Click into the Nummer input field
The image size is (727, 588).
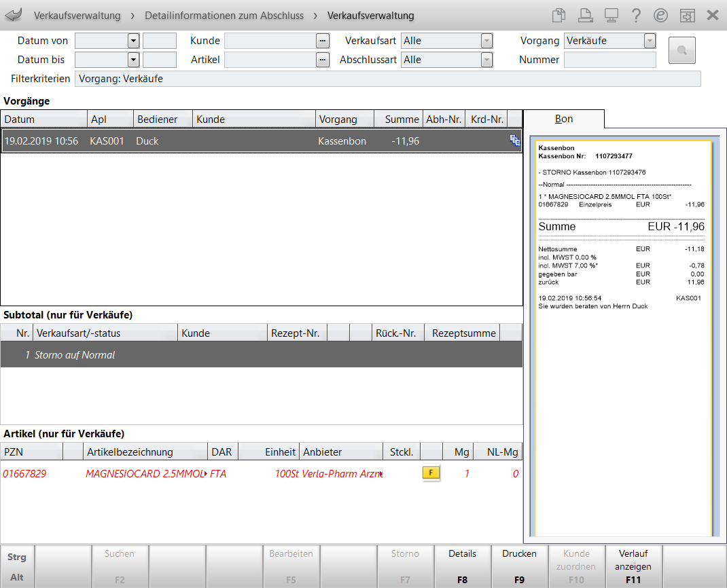coord(609,60)
